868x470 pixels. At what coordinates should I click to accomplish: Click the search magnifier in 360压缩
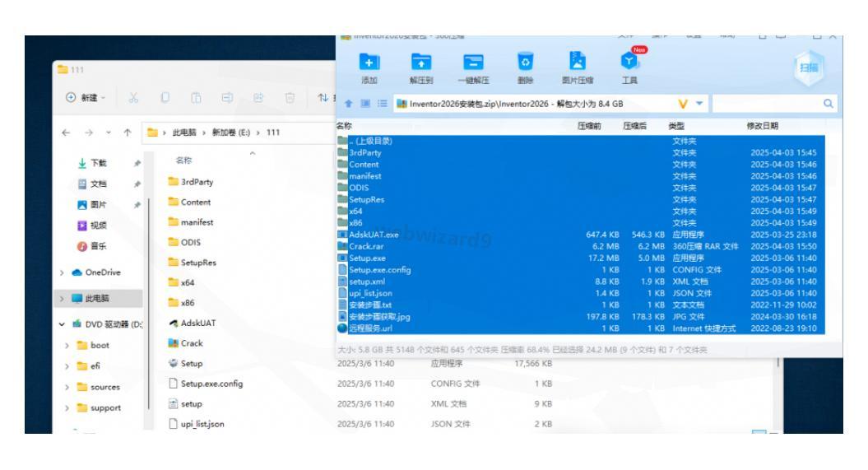829,104
